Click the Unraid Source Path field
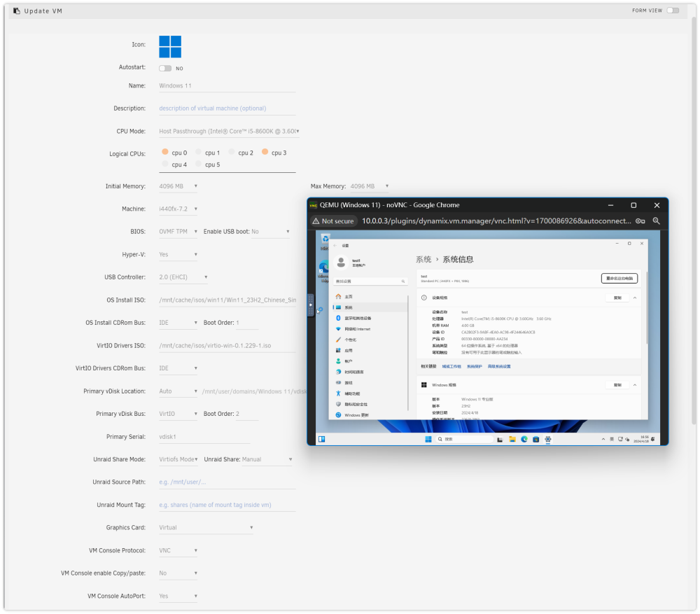 [x=227, y=482]
